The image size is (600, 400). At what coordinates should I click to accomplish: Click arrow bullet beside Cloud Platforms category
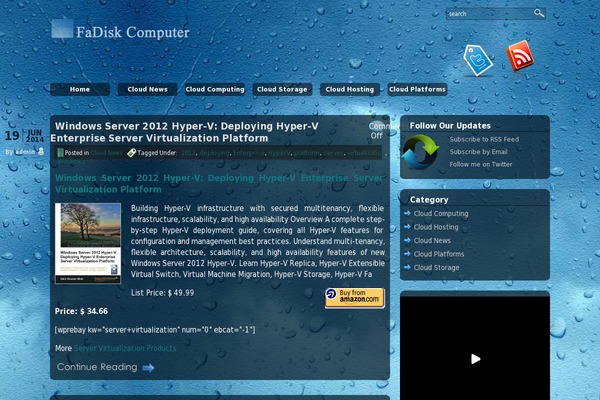click(408, 254)
